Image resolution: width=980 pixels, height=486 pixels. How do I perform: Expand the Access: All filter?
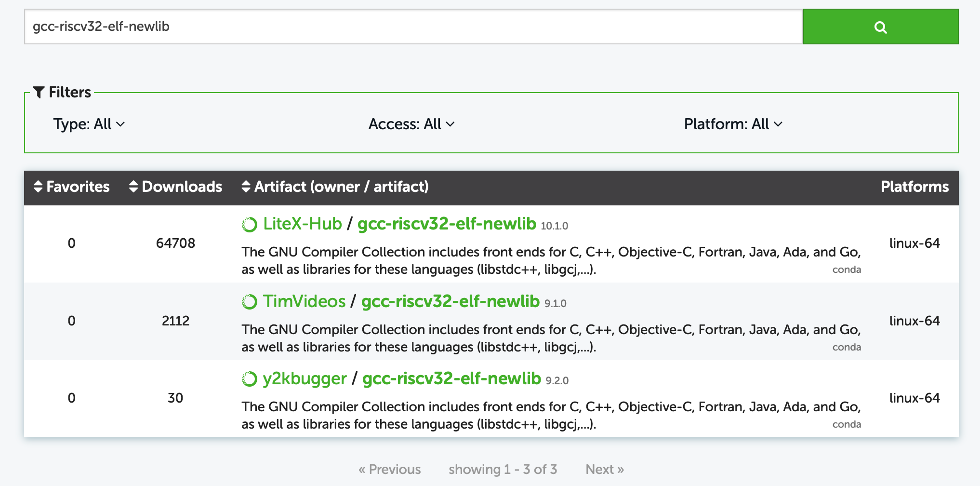[x=411, y=124]
